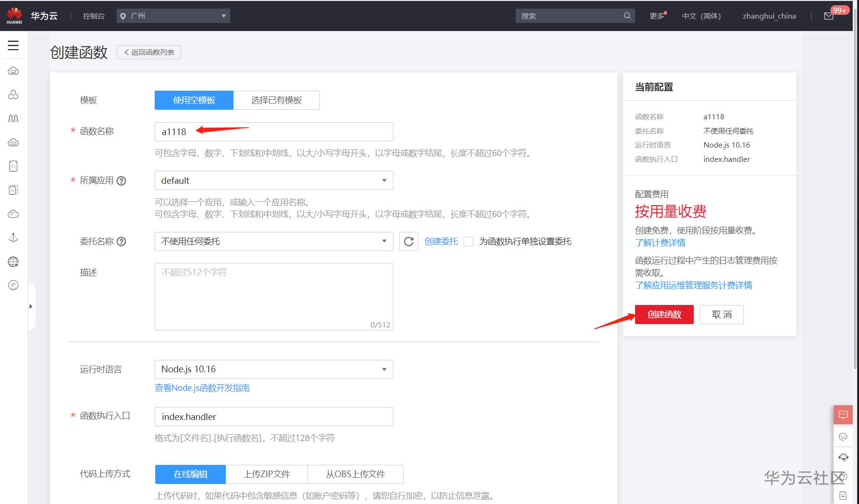Open the 不使用任何委托 agency dropdown
Image resolution: width=859 pixels, height=504 pixels.
click(274, 241)
